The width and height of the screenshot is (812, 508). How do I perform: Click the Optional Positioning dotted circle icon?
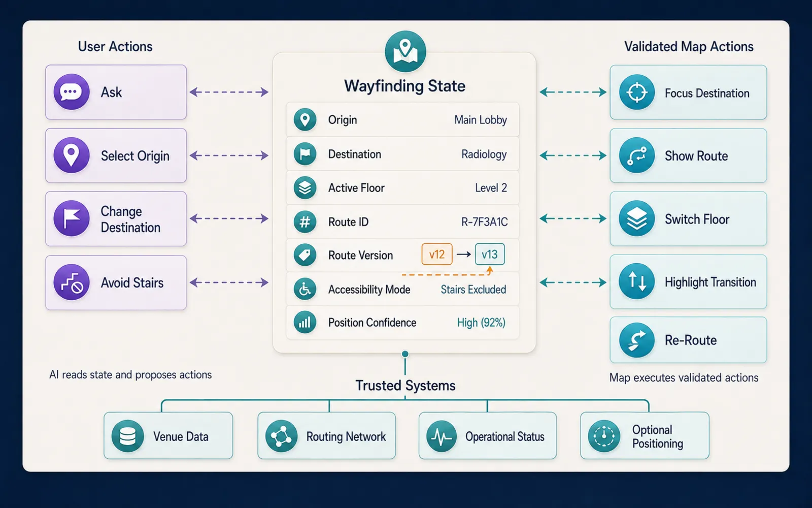[604, 436]
